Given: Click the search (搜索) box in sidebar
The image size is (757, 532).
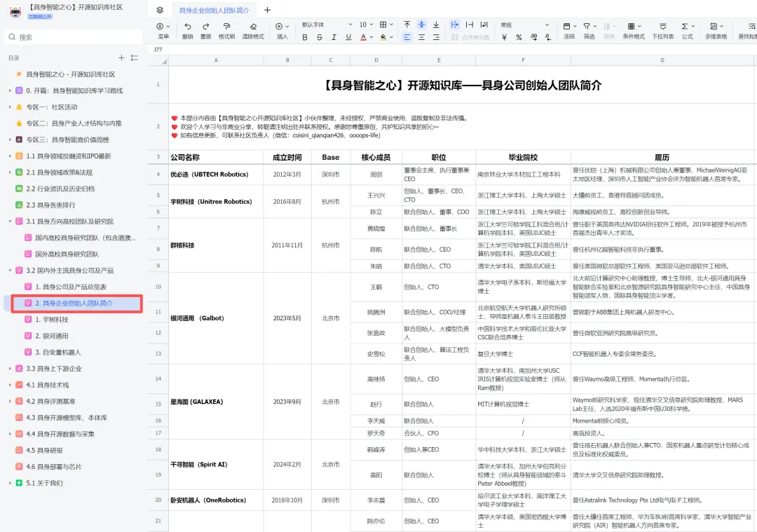Looking at the screenshot, I should coord(74,37).
